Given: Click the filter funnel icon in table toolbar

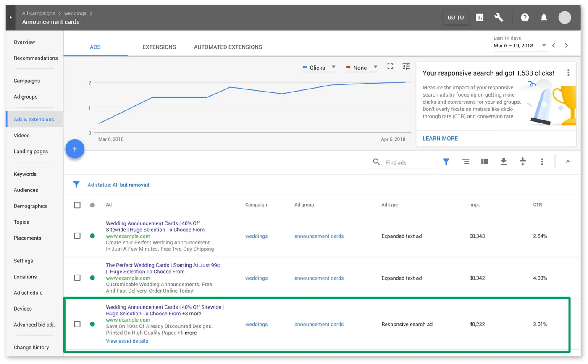Looking at the screenshot, I should (x=446, y=162).
